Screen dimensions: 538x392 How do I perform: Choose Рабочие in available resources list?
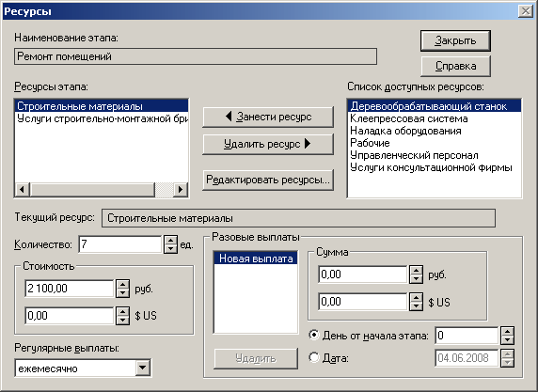(370, 143)
